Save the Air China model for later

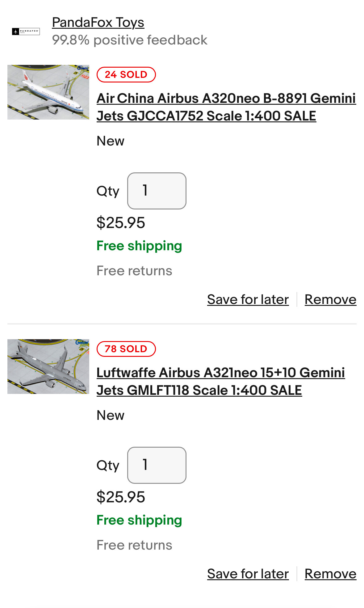coord(248,300)
